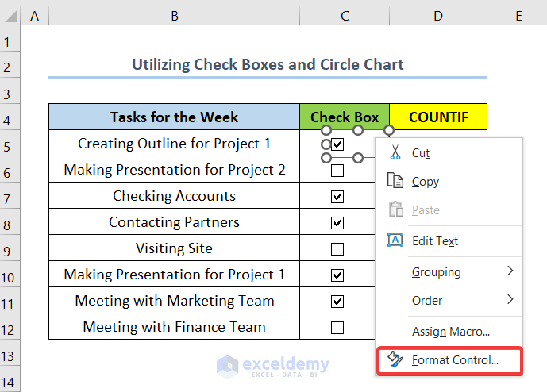Screen dimensions: 547x392
Task: Click the Paste clipboard icon
Action: pyautogui.click(x=395, y=210)
